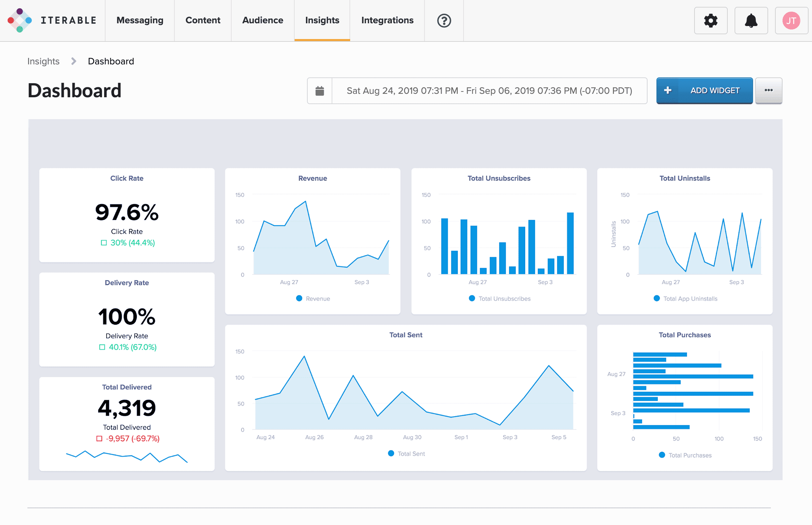Open the Content menu tab
The image size is (812, 525).
[203, 20]
